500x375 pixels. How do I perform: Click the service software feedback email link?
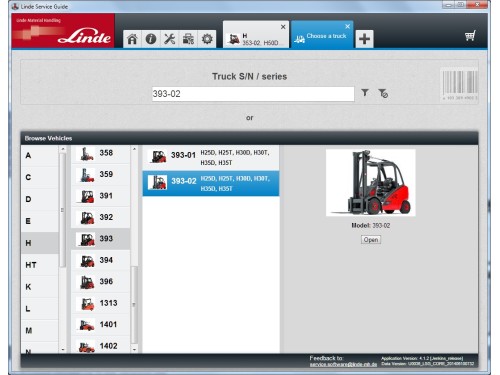[343, 365]
